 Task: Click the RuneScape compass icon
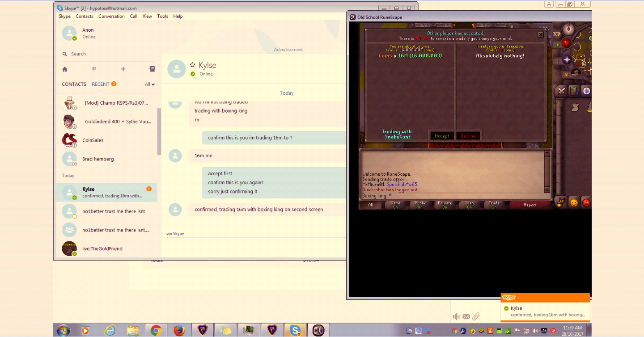pyautogui.click(x=569, y=29)
